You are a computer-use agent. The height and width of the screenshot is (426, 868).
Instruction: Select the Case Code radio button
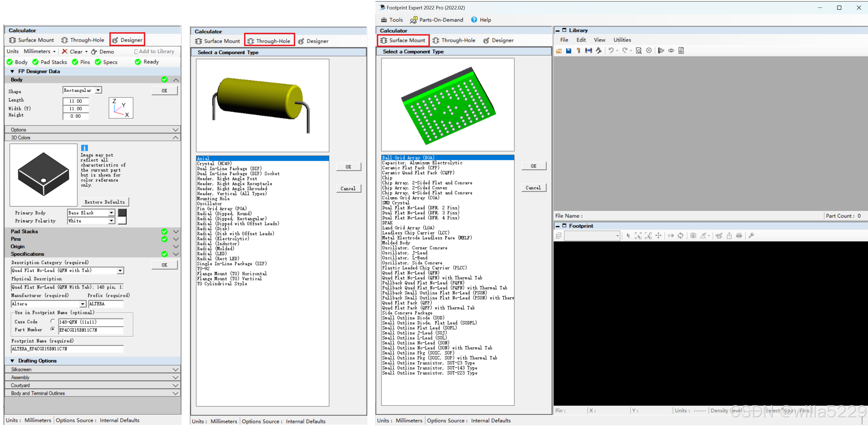[52, 321]
